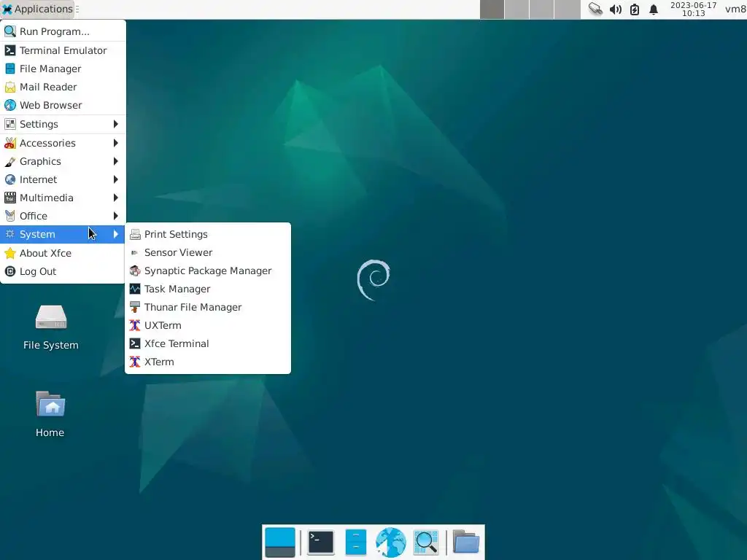747x560 pixels.
Task: Open Print Settings from System submenu
Action: (208, 234)
